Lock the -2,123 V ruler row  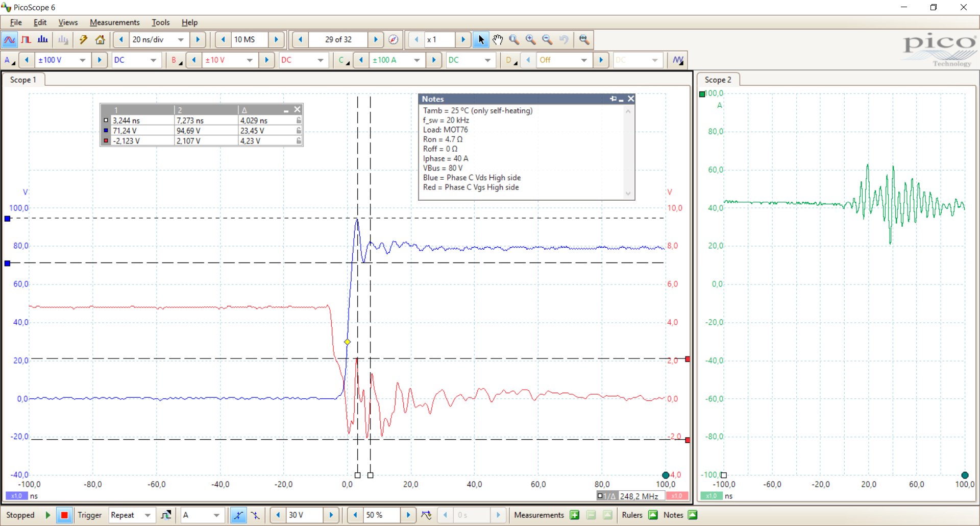299,141
